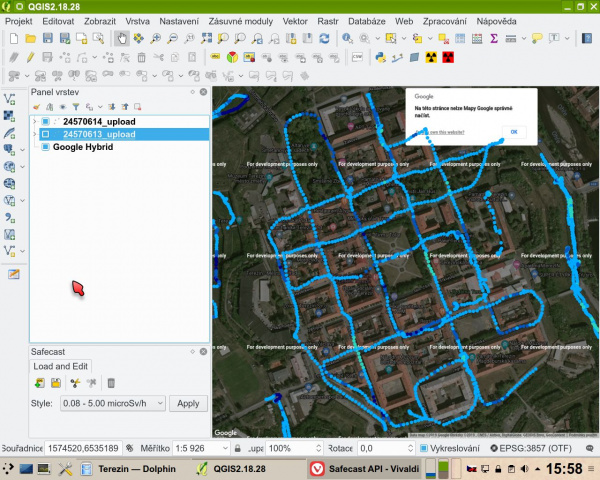The image size is (600, 480).
Task: Activate the Zoom Out magnifier tool
Action: (x=173, y=38)
